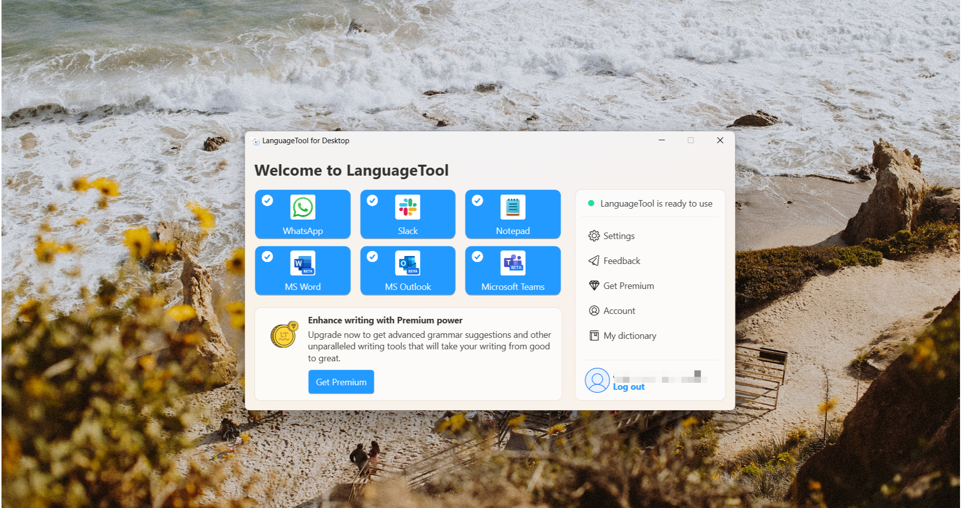Click the MS Word beta icon
This screenshot has width=980, height=508.
(x=303, y=263)
